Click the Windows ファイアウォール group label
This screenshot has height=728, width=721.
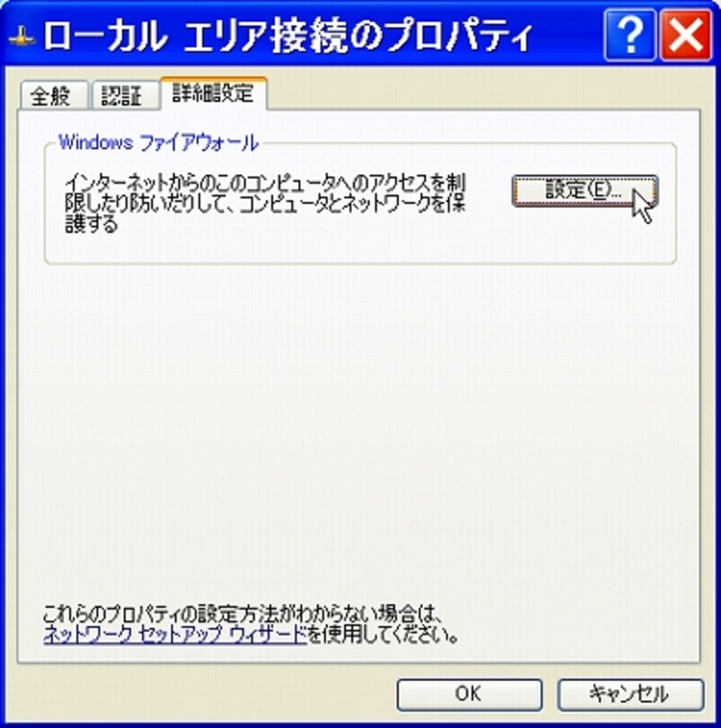[158, 142]
